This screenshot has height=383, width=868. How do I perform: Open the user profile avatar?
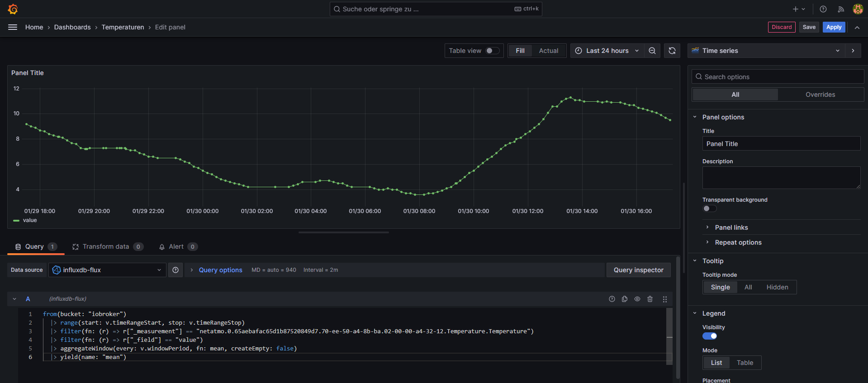coord(858,9)
